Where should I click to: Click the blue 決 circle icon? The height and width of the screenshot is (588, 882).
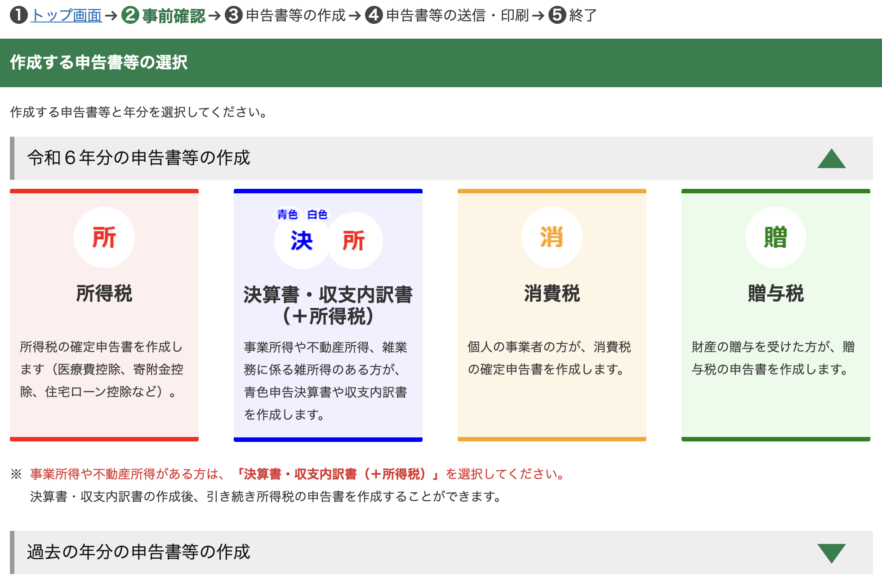click(x=302, y=241)
